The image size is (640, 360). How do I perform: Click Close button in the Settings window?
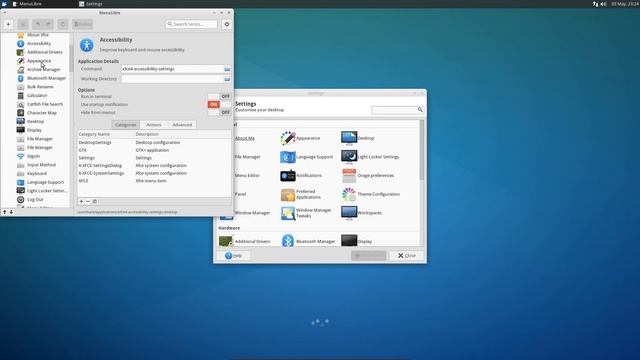(x=407, y=256)
